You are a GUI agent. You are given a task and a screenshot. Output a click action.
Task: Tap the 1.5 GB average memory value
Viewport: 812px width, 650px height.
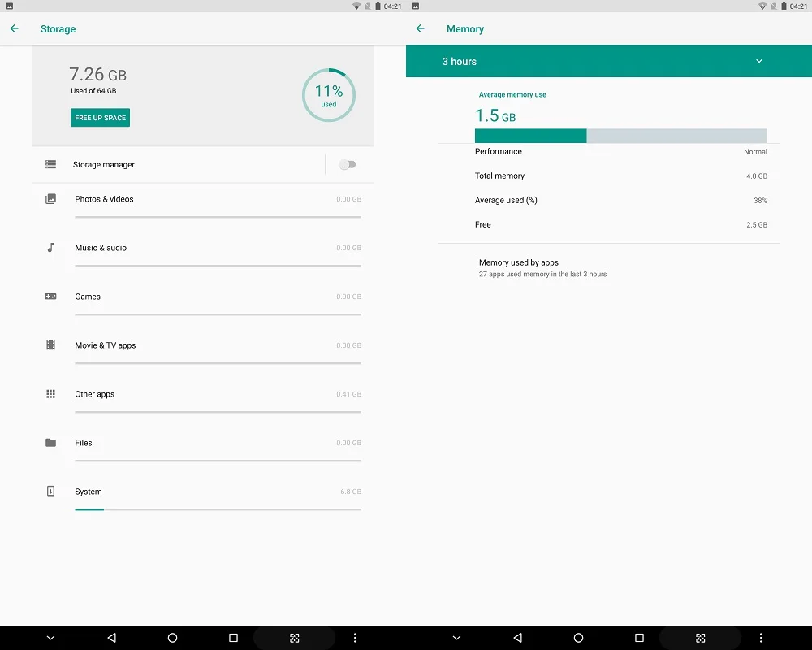pos(495,115)
